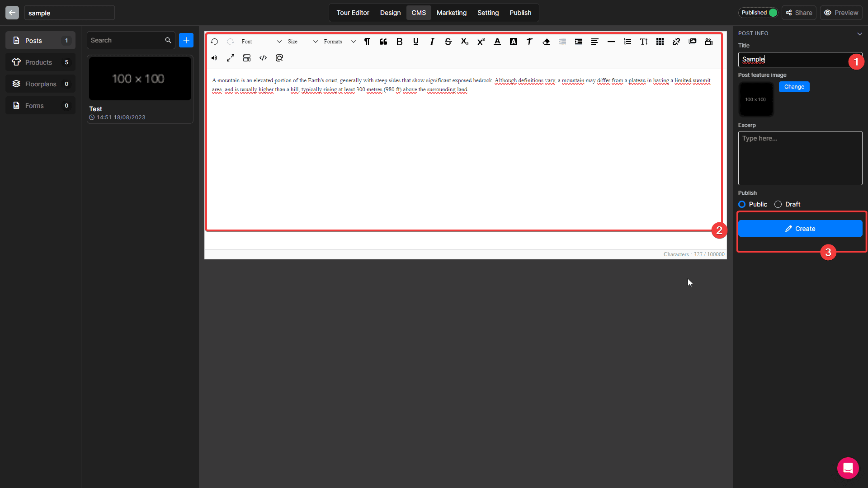
Task: Click the strikethrough icon
Action: pyautogui.click(x=448, y=42)
